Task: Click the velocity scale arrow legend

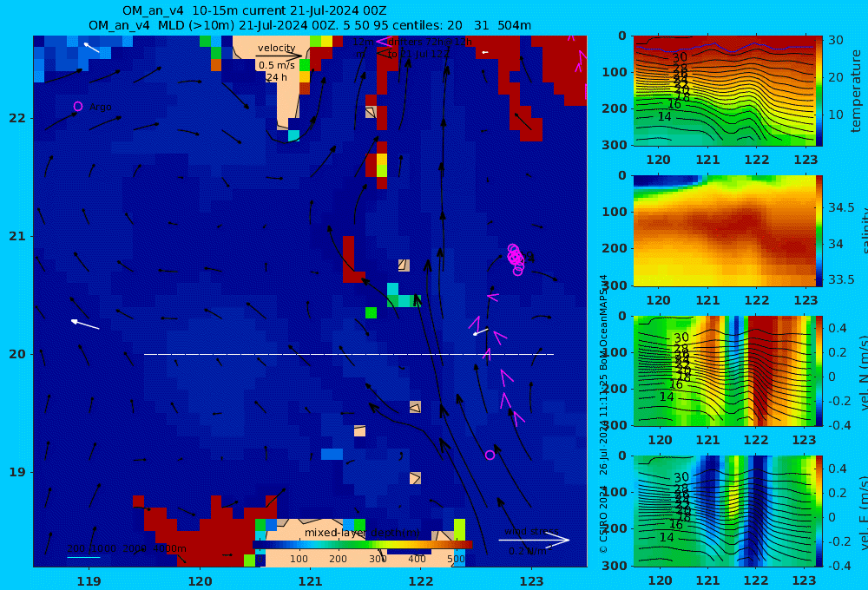Action: (279, 56)
